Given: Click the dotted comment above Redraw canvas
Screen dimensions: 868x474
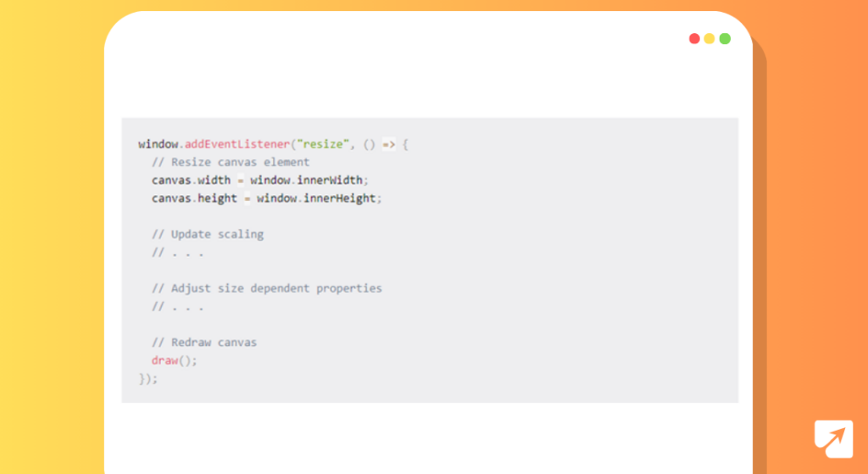Looking at the screenshot, I should (178, 306).
